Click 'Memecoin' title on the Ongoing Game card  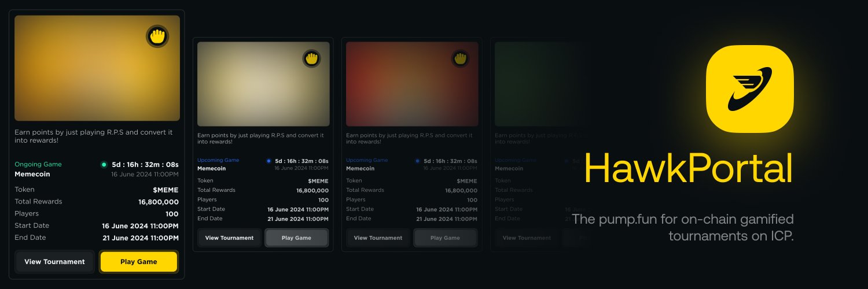[32, 174]
